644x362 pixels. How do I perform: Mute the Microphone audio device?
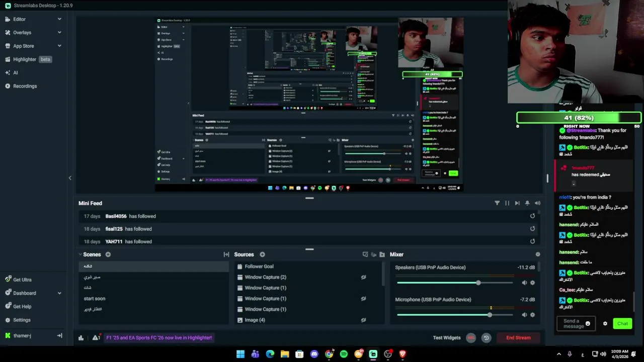pyautogui.click(x=524, y=315)
